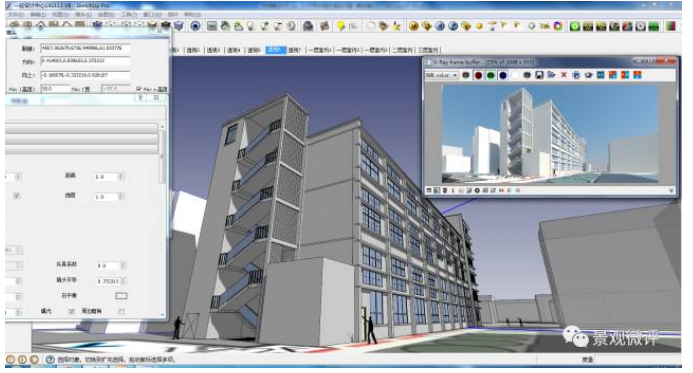Click the white balance color swatch in panel

click(x=121, y=296)
